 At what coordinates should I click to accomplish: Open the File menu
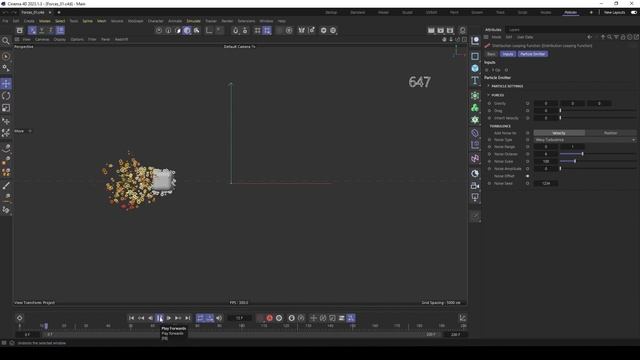pyautogui.click(x=5, y=21)
